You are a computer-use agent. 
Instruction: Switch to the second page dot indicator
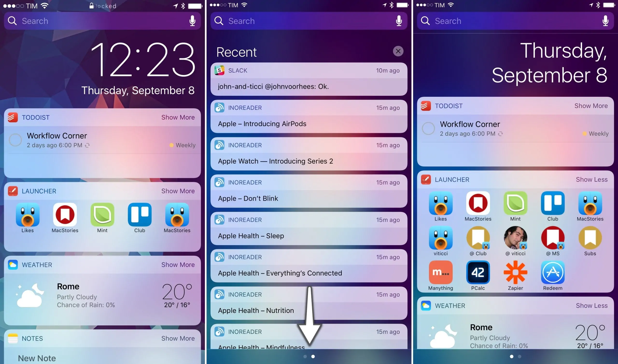pos(313,357)
